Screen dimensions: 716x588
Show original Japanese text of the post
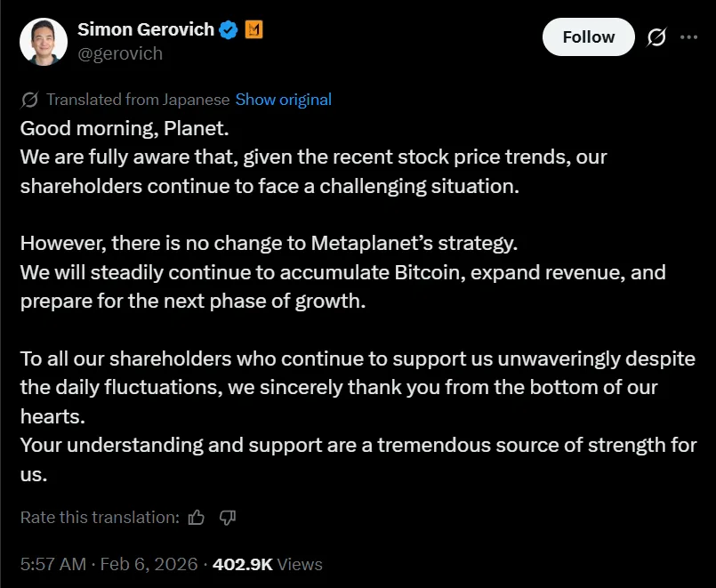(283, 100)
